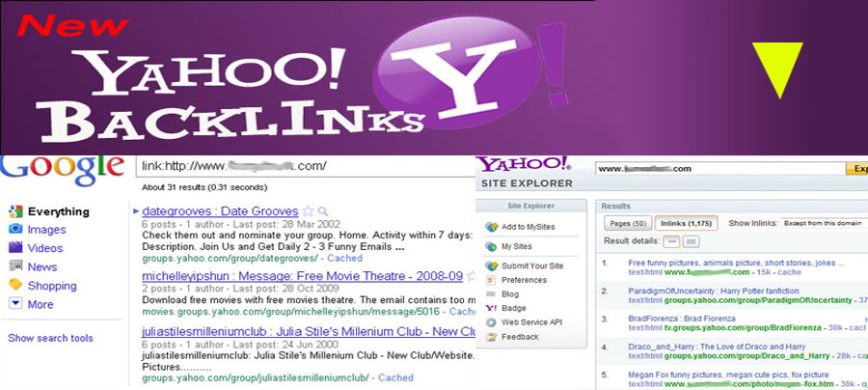
Task: Open Cached link for juliastilesmilleniumclub result
Action: [x=395, y=377]
